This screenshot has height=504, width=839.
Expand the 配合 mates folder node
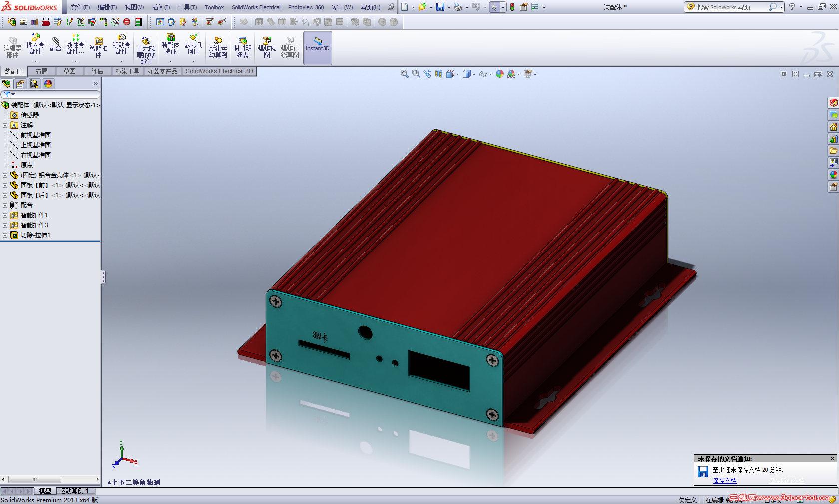pos(5,205)
